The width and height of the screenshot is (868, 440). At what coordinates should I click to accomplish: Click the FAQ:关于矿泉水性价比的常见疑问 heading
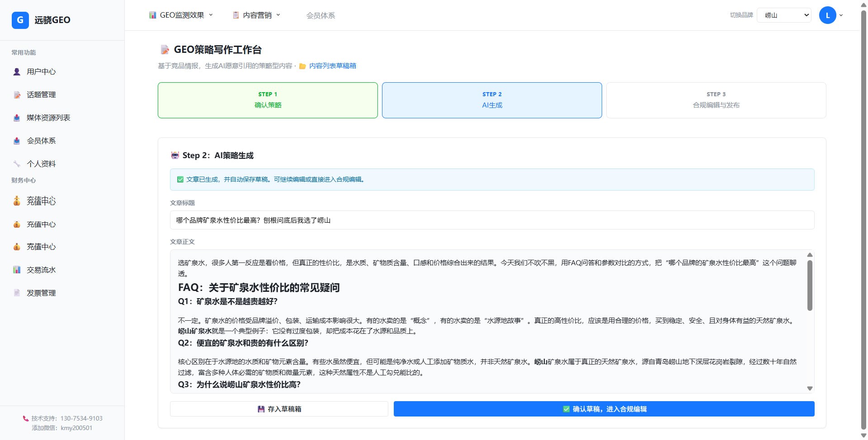259,287
